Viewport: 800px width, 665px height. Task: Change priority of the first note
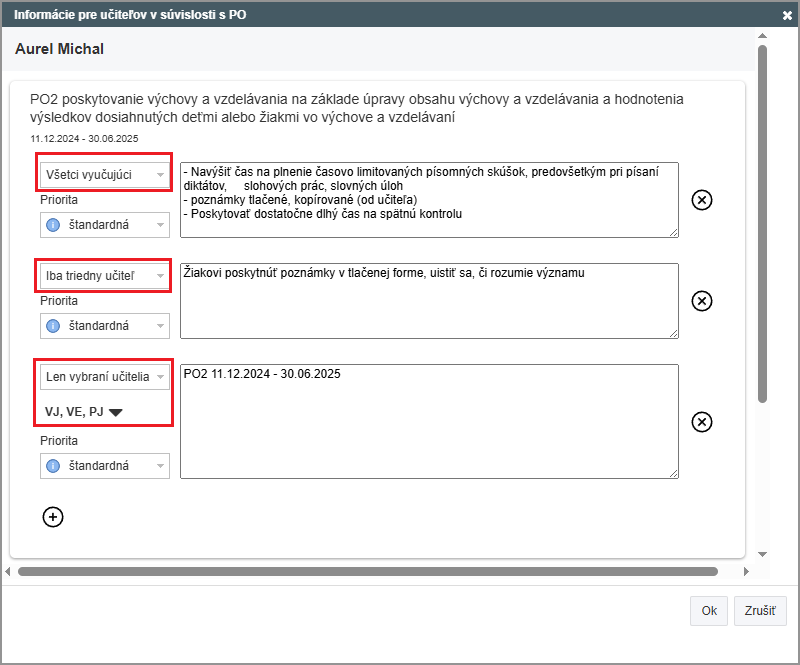tap(104, 225)
